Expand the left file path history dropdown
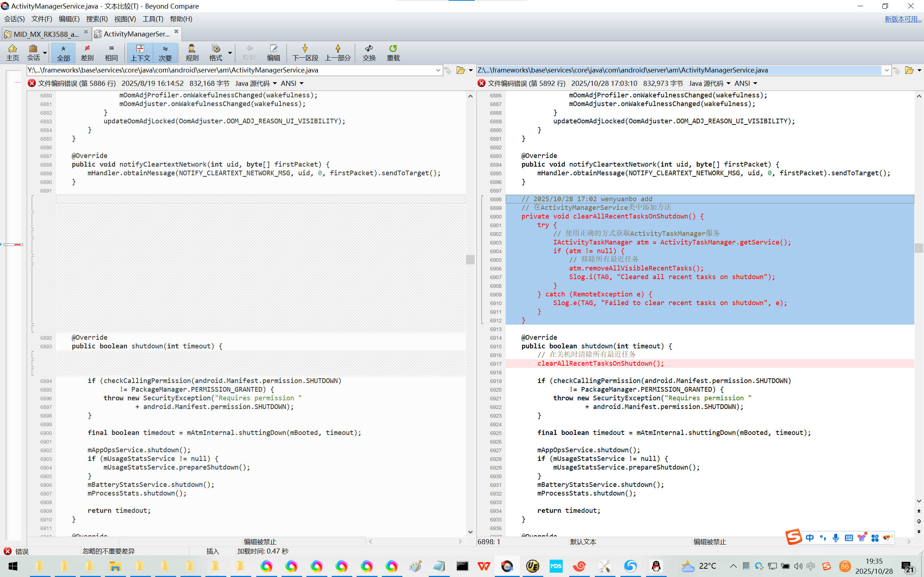 pos(438,70)
